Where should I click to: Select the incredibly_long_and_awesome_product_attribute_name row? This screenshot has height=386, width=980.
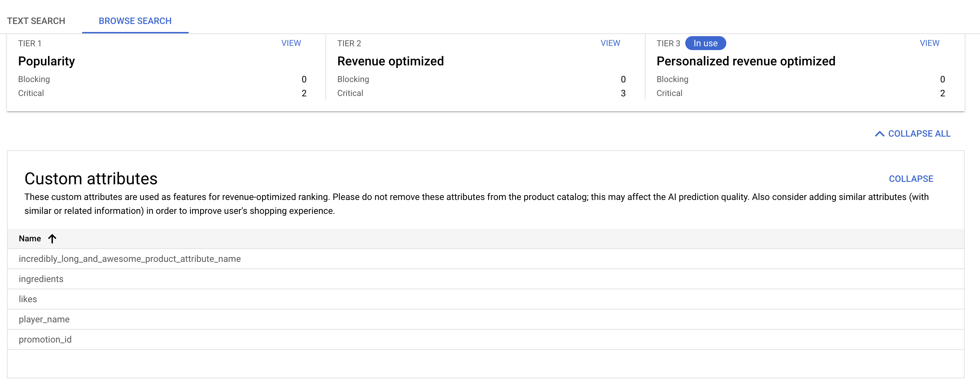pyautogui.click(x=130, y=259)
